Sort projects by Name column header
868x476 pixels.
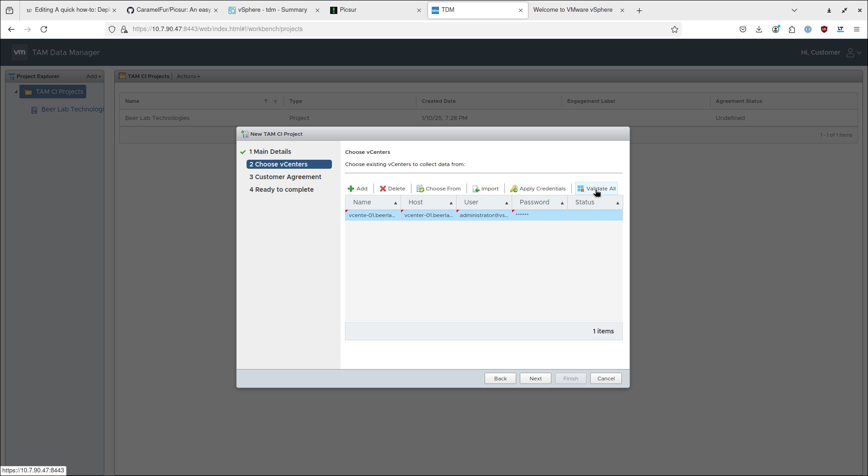click(132, 101)
